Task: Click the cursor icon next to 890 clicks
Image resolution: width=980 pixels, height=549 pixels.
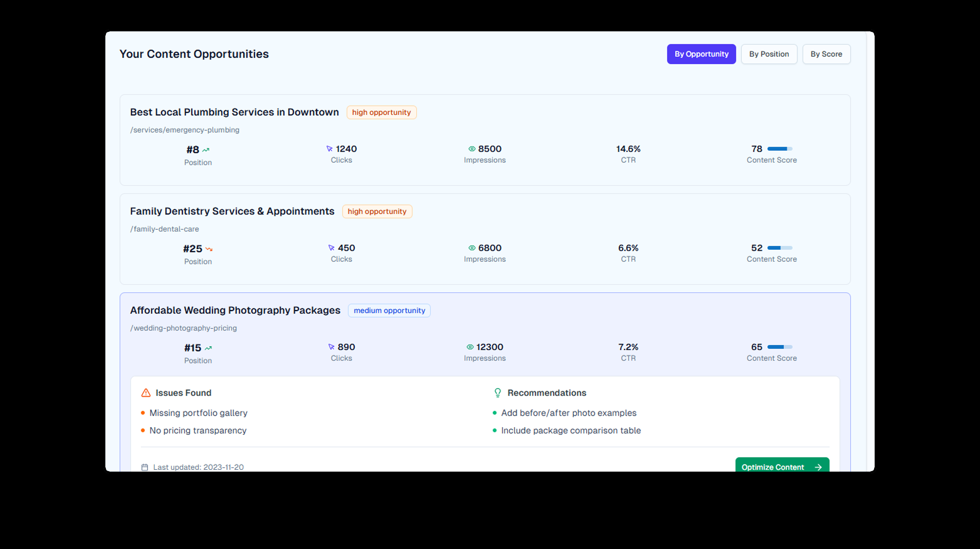Action: (331, 347)
